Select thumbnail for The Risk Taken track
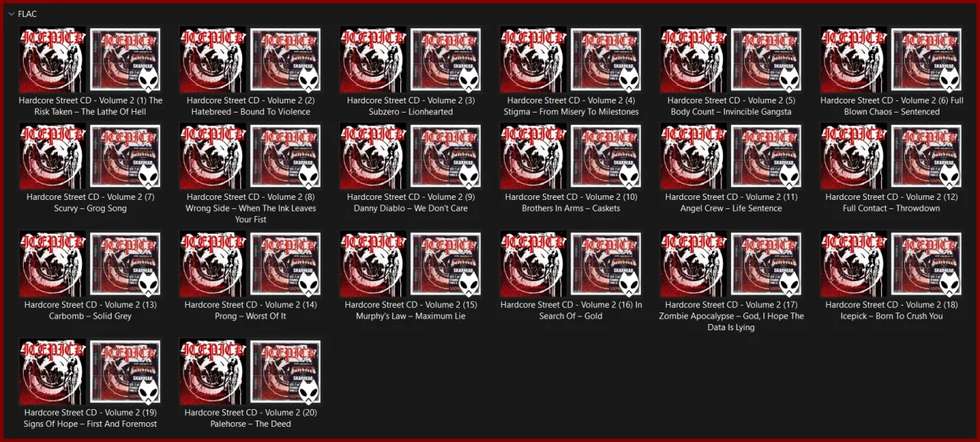 tap(91, 60)
